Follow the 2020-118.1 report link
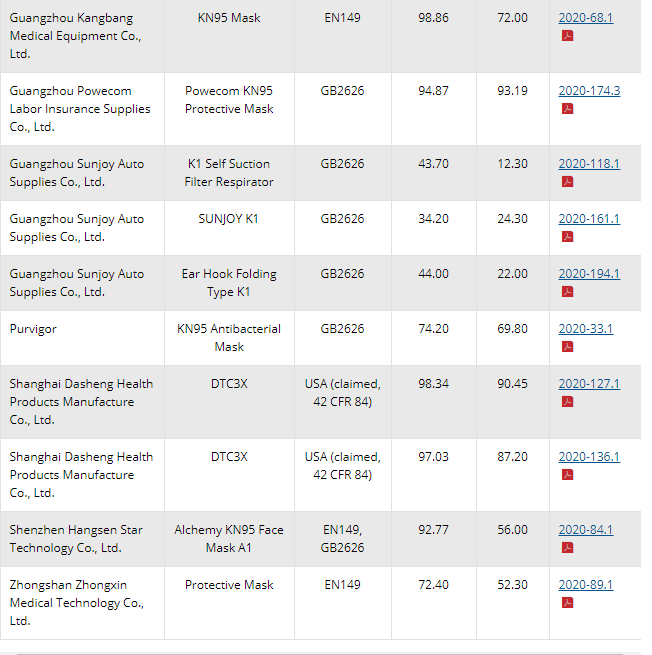This screenshot has width=652, height=655. [x=589, y=164]
